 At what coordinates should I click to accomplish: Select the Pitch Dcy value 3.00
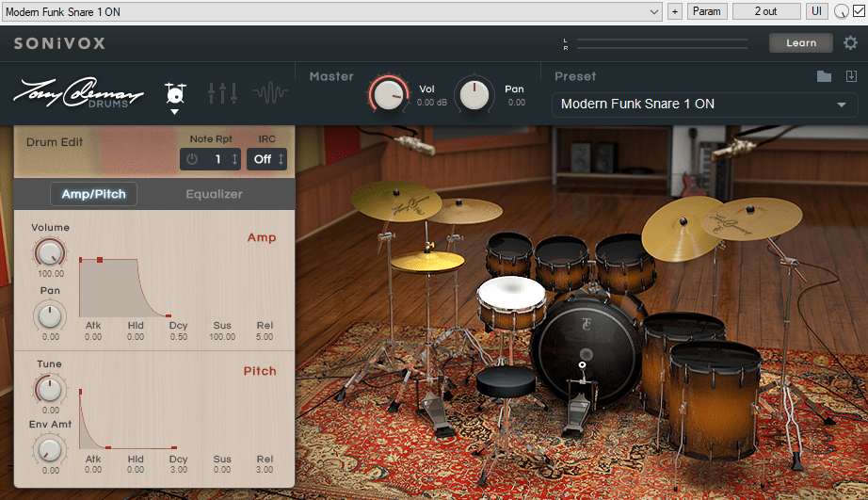(178, 470)
